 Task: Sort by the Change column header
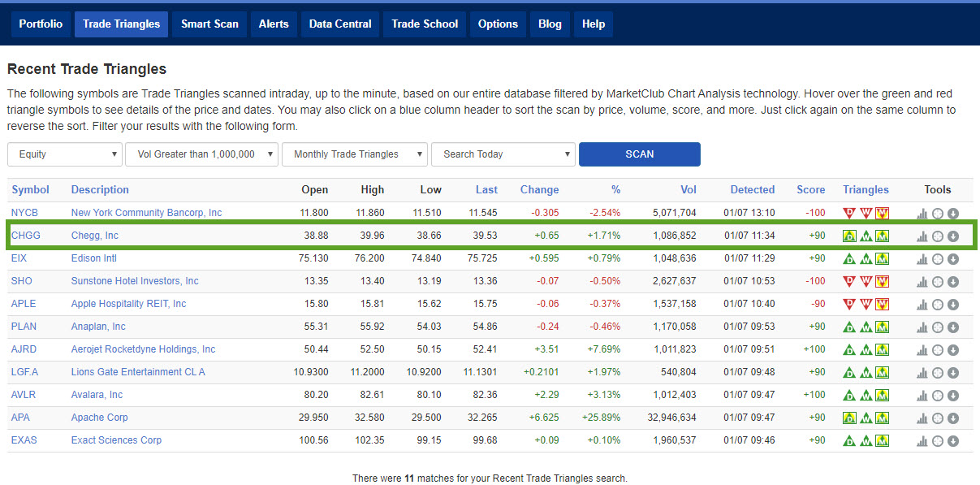coord(540,189)
